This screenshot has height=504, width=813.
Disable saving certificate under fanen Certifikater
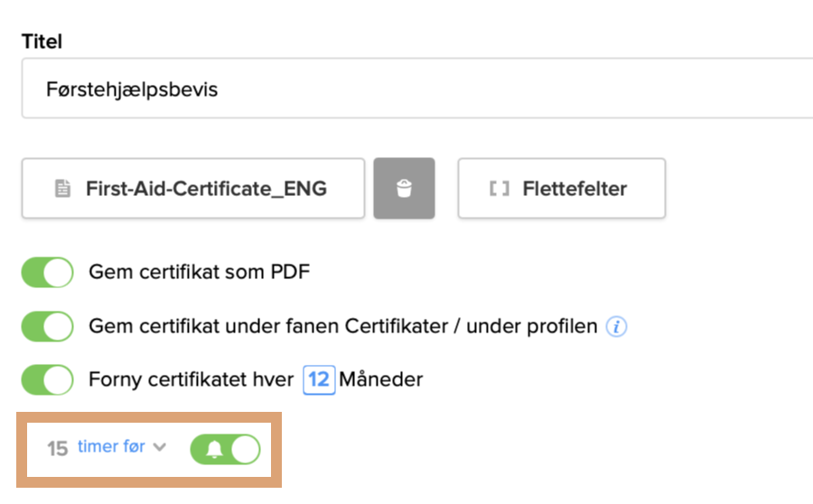click(47, 327)
